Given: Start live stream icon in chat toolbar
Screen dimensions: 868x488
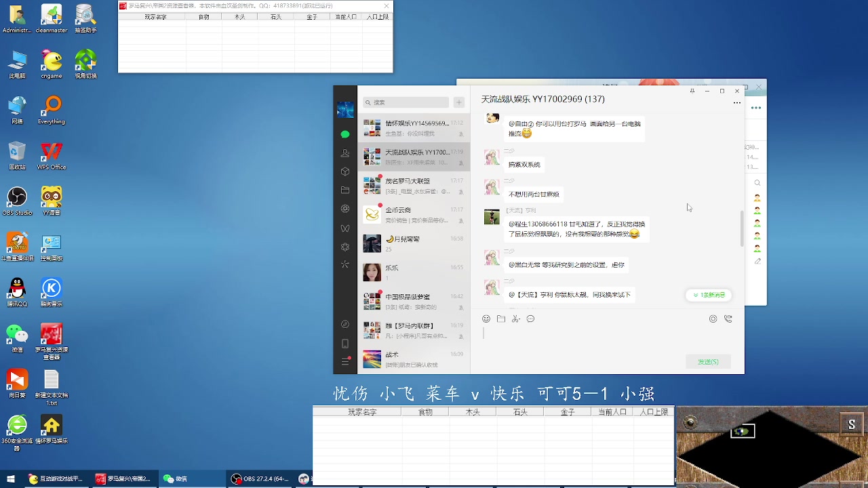Looking at the screenshot, I should 713,319.
